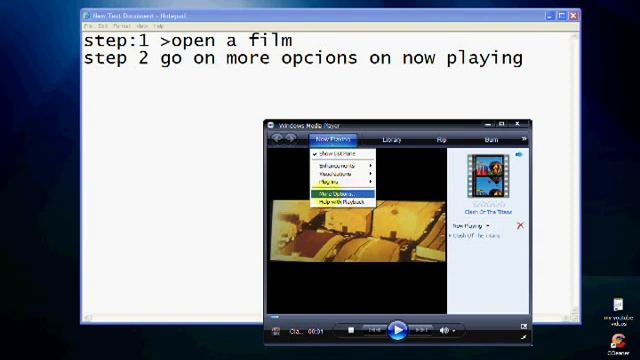The image size is (640, 360).
Task: Open the Now Playing list dropdown
Action: coord(471,226)
